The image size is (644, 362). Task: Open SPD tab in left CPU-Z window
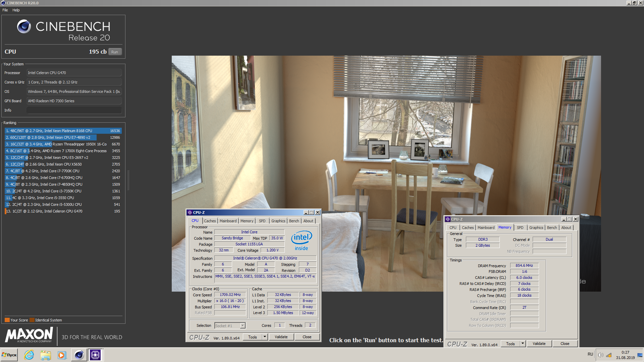[x=262, y=221]
